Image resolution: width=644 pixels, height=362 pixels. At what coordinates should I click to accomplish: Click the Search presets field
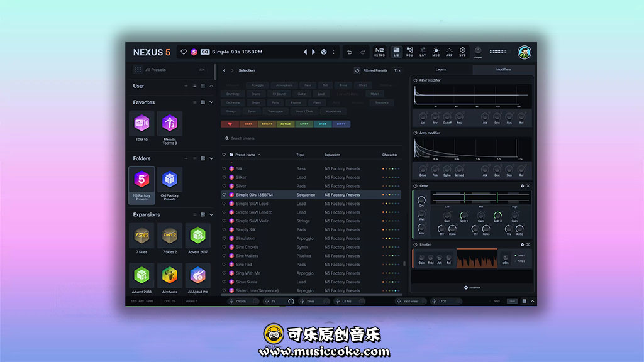[311, 138]
